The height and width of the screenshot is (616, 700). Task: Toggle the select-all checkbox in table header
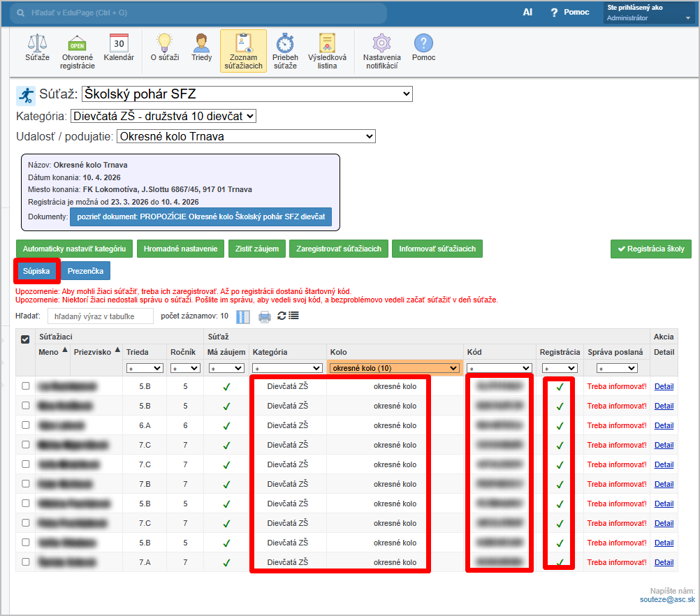pos(26,339)
